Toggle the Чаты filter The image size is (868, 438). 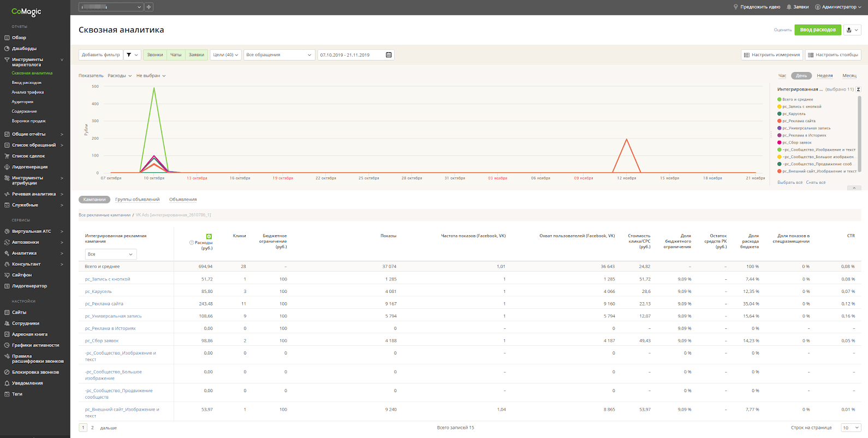pos(176,55)
